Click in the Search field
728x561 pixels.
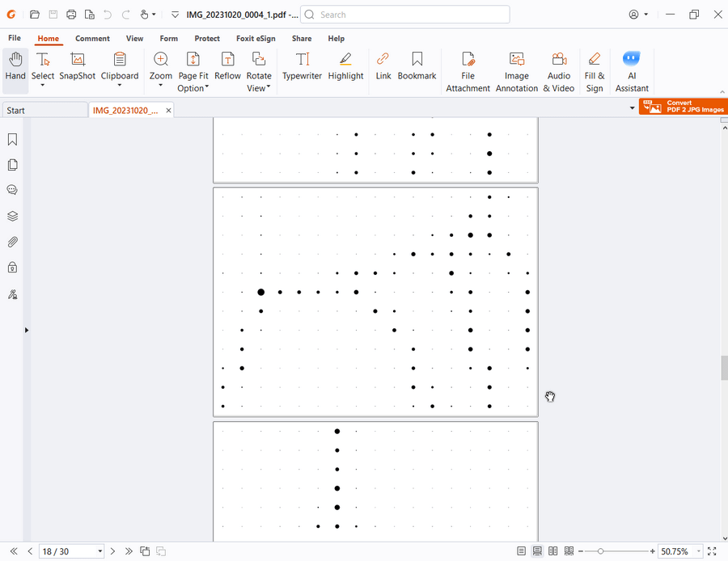pos(405,15)
